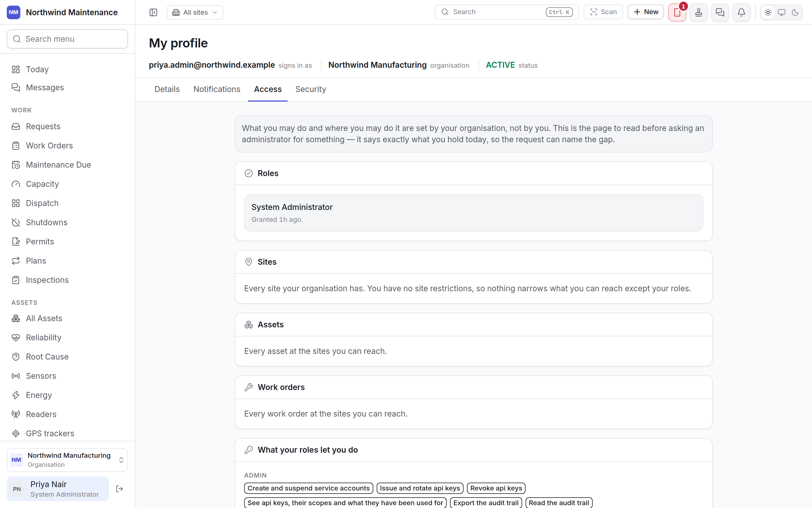Go to Today in sidebar

(67, 69)
